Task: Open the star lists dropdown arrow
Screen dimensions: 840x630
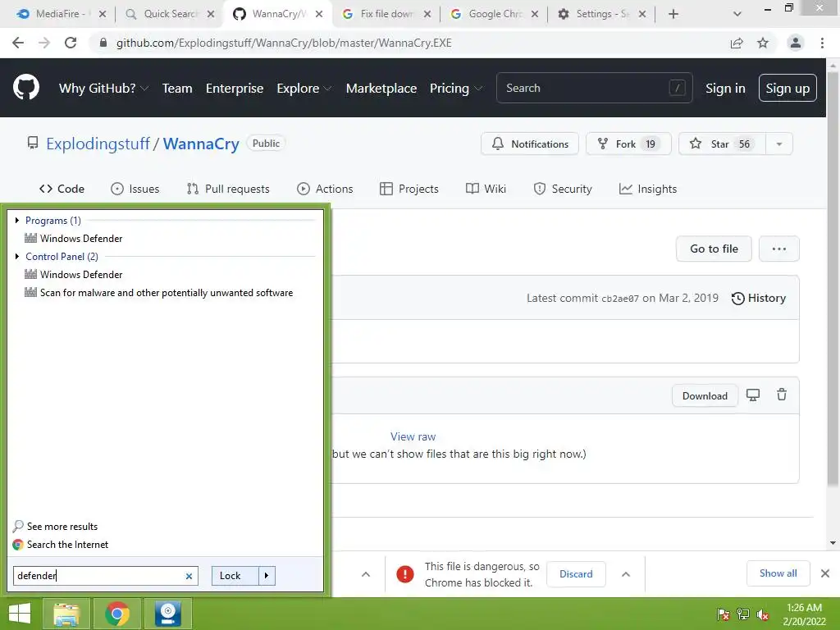Action: (x=779, y=144)
